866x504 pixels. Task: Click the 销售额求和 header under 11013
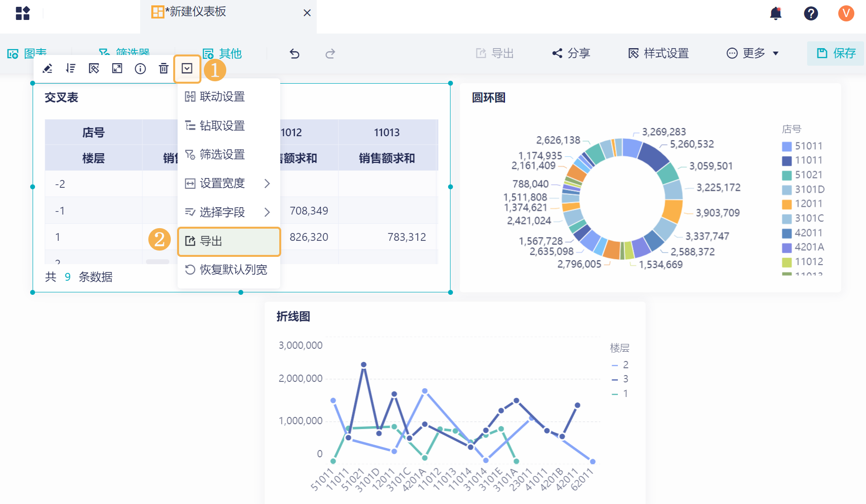387,158
